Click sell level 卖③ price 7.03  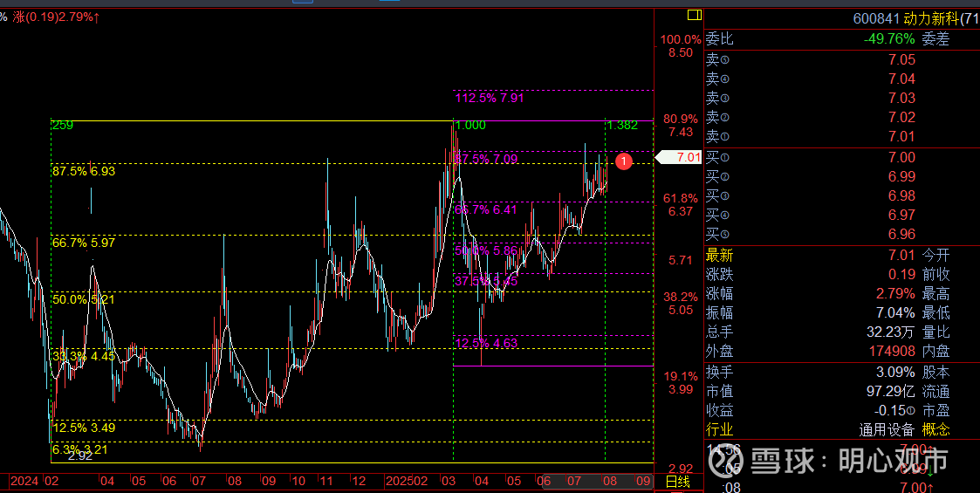[901, 98]
